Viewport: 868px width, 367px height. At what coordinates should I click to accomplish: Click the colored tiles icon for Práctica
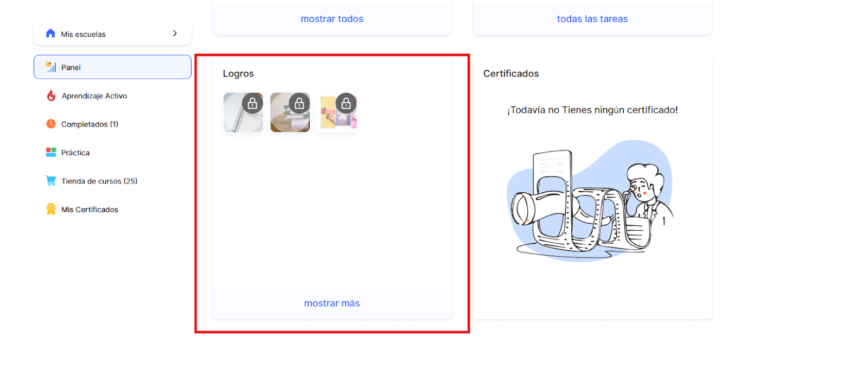click(51, 152)
